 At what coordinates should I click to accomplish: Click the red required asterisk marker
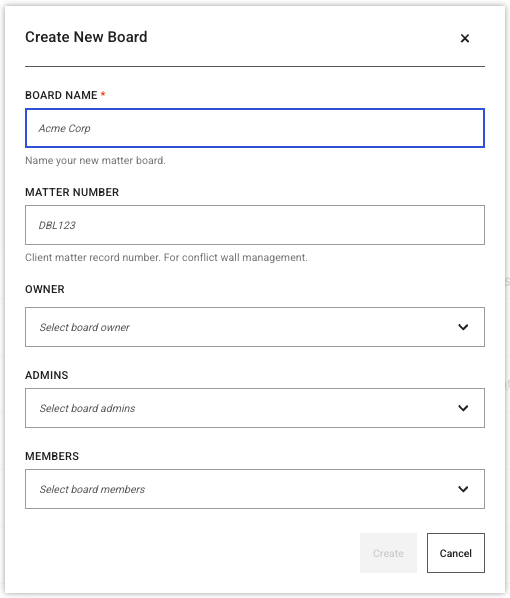(103, 94)
